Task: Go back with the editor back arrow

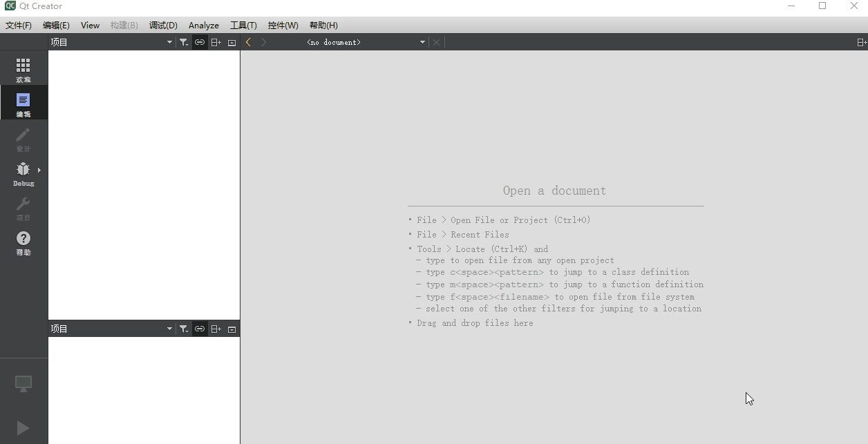Action: coord(249,42)
